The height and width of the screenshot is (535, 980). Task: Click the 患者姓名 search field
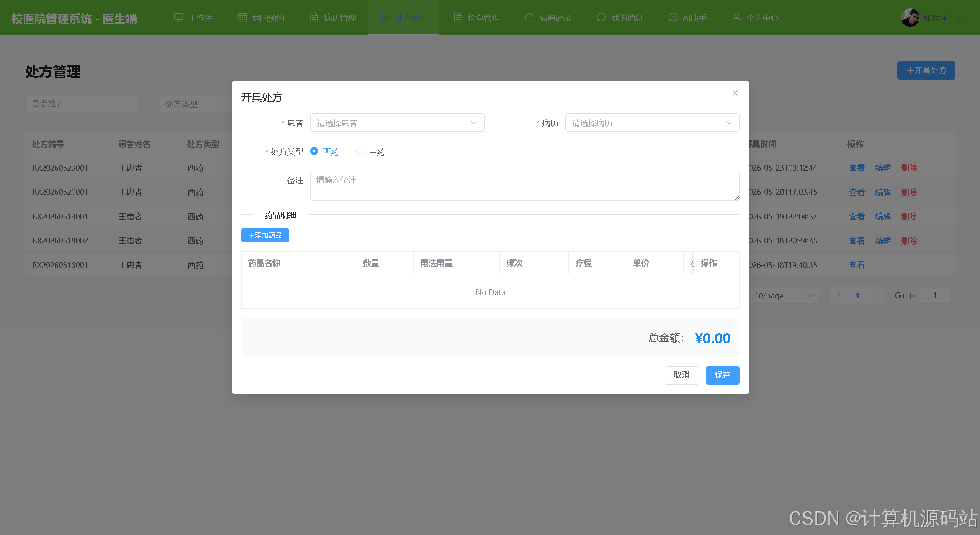[83, 104]
